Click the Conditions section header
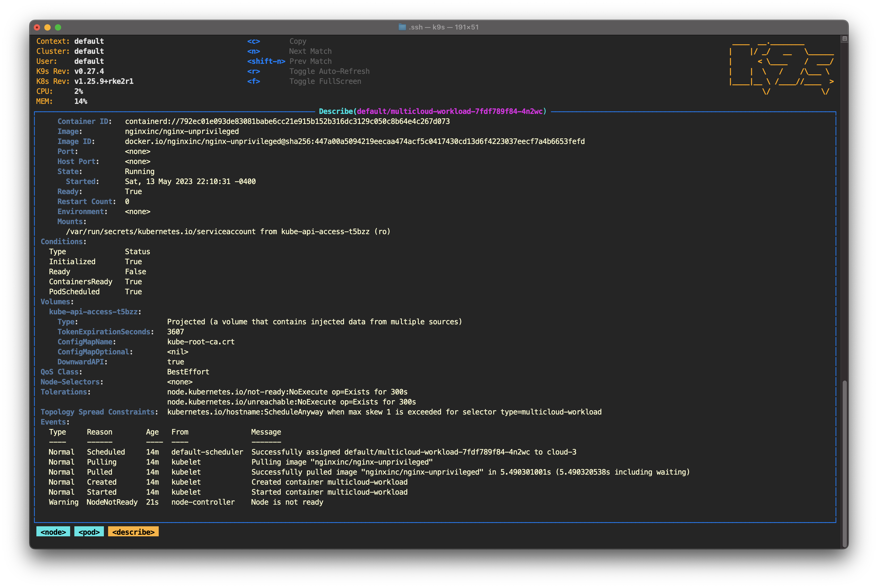 click(63, 242)
